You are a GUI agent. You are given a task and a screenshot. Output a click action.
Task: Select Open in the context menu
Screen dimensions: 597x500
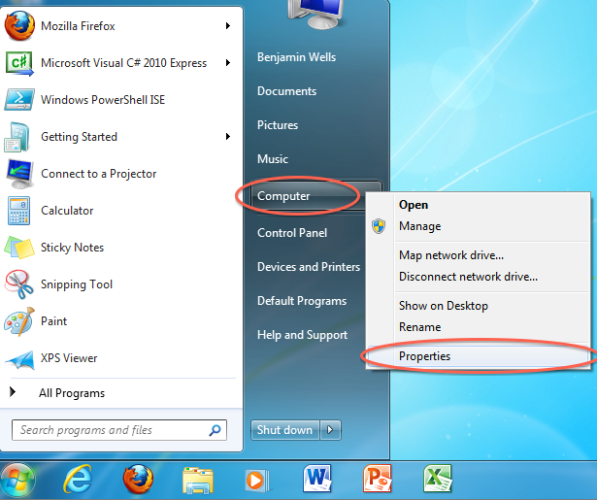(x=413, y=205)
